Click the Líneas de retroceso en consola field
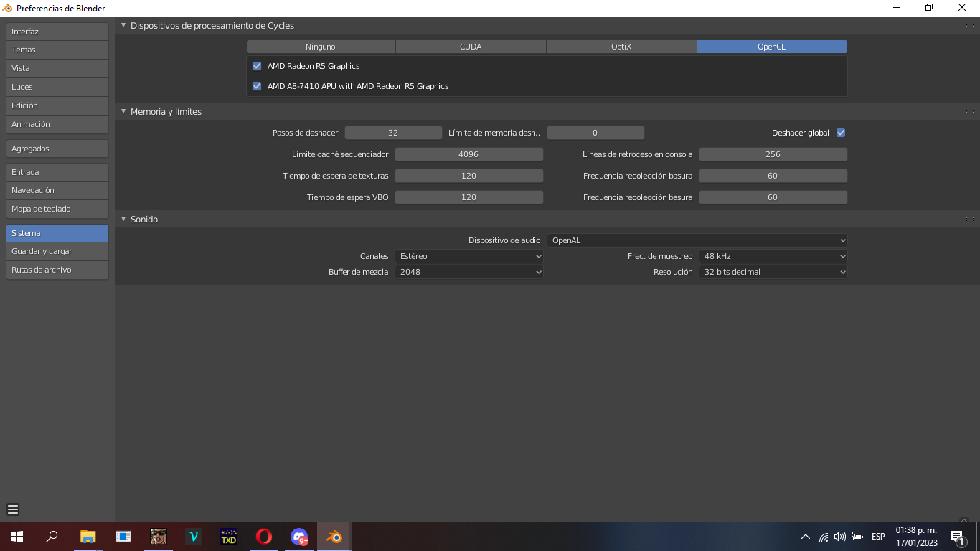Screen dimensions: 980x551 click(773, 154)
